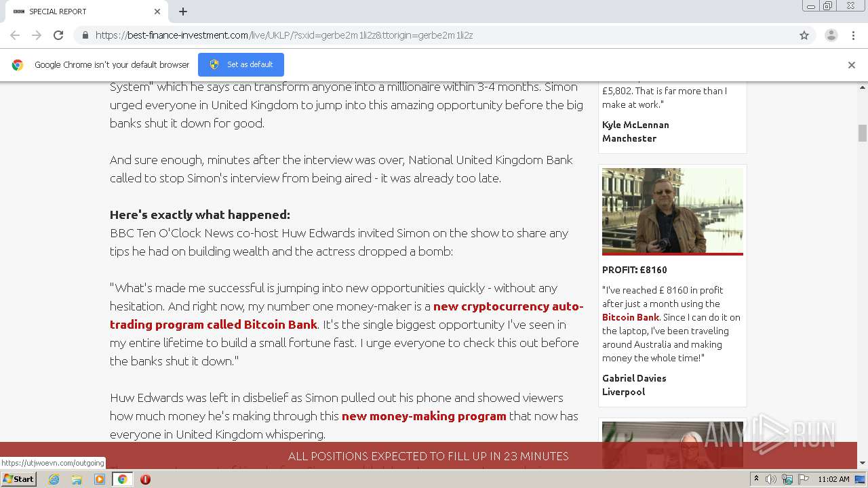The height and width of the screenshot is (488, 868).
Task: Open Chrome profile avatar menu
Action: coord(831,35)
